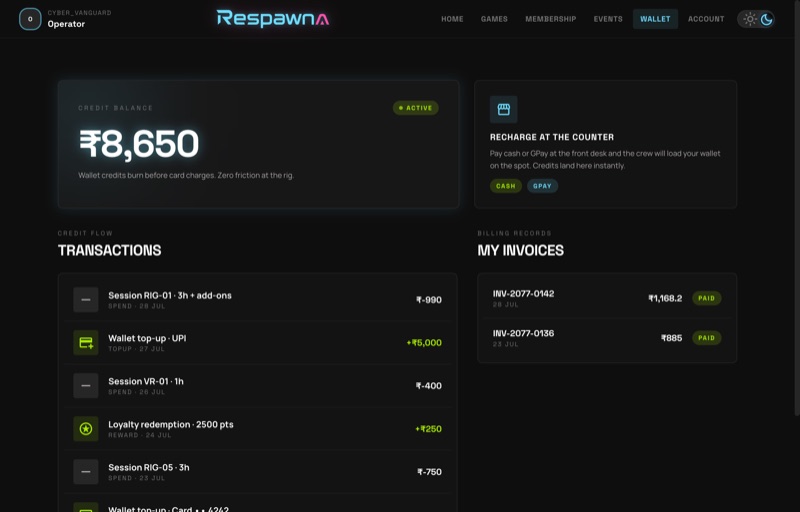Click the 'Recharge at the counter' heading
The image size is (800, 512).
(x=552, y=137)
